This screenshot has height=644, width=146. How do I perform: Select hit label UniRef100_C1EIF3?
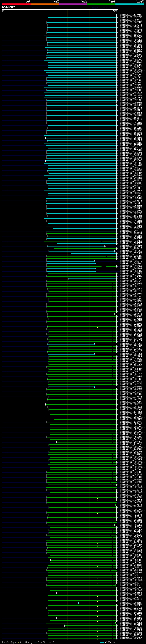(131, 274)
